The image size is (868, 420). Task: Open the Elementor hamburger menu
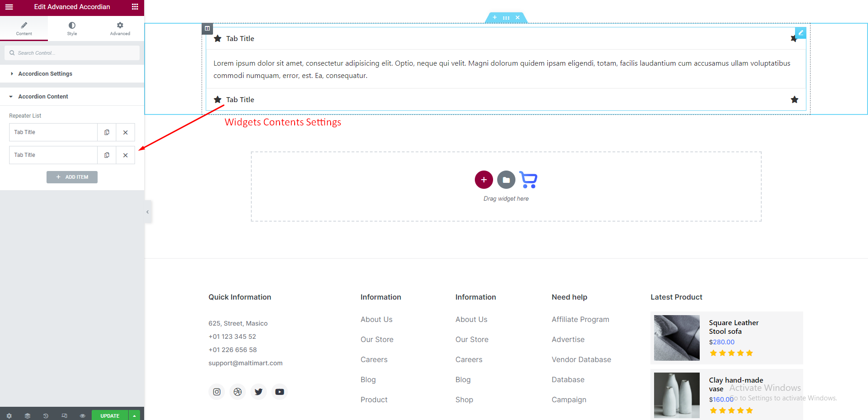pos(9,7)
